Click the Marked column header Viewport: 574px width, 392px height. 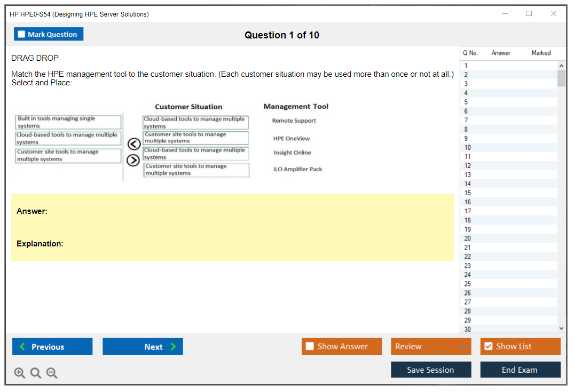coord(541,53)
